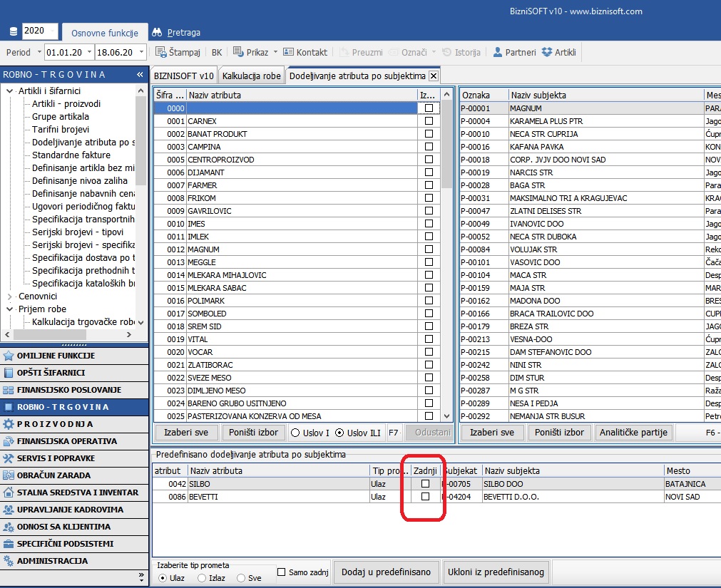Click the Specifični podsistemi briefcase icon
The image size is (721, 588).
tap(9, 543)
